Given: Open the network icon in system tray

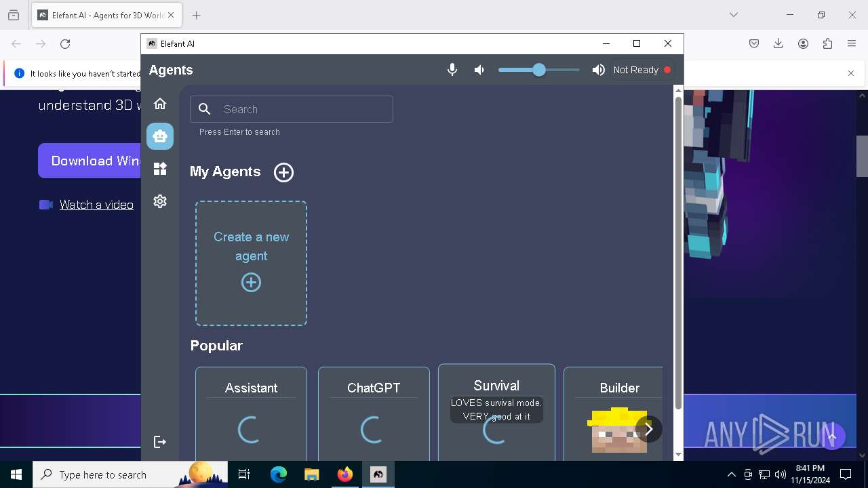Looking at the screenshot, I should [x=764, y=474].
